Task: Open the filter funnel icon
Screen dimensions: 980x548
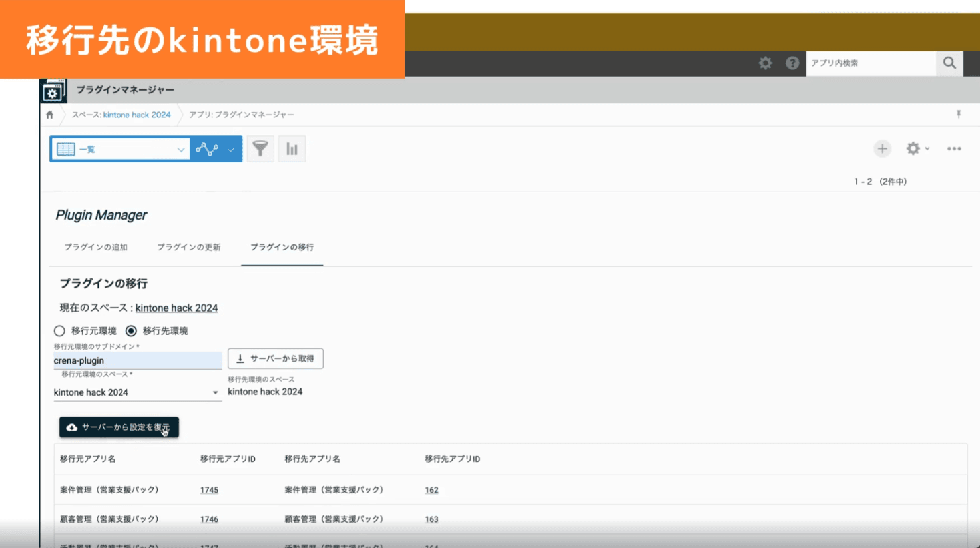Action: 260,149
